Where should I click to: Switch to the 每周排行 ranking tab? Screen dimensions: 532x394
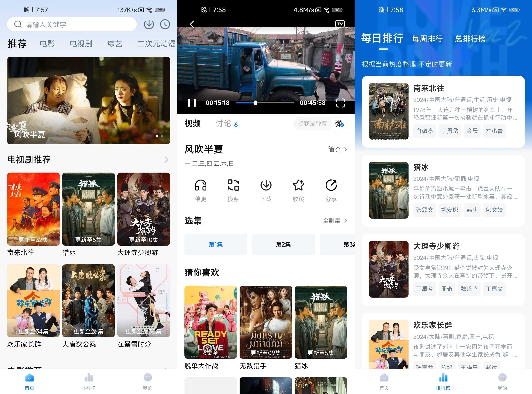tap(427, 39)
